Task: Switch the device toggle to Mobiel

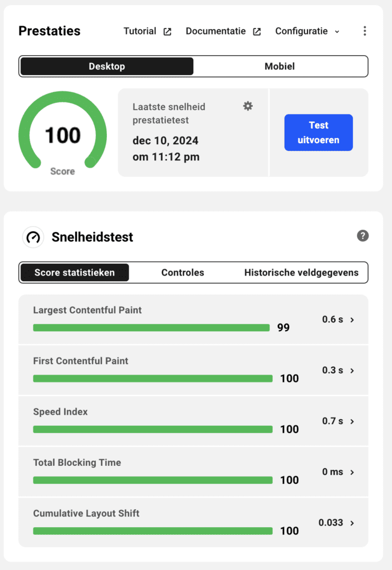Action: pos(280,66)
